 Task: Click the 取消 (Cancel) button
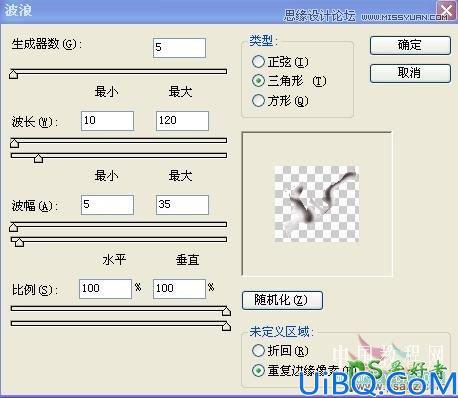[x=410, y=73]
